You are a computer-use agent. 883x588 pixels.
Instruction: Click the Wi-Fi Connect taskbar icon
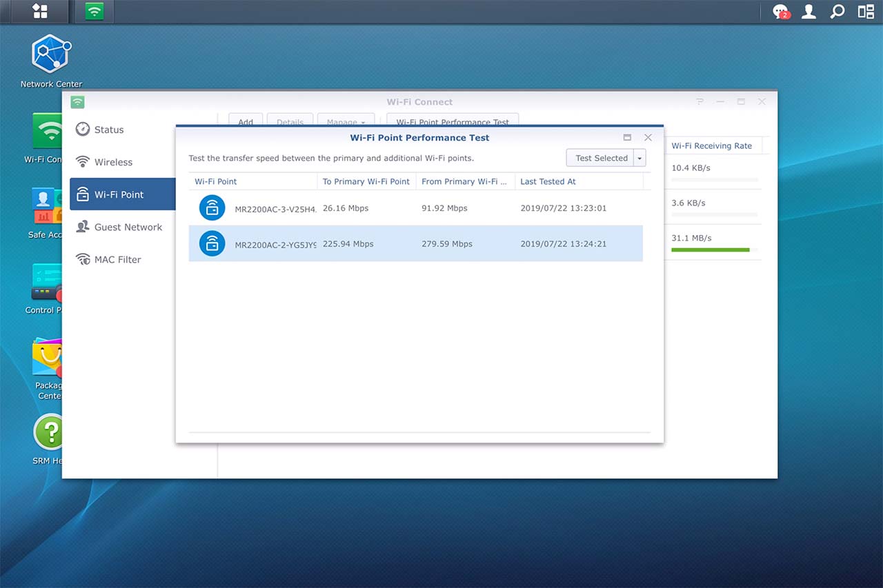click(x=95, y=11)
